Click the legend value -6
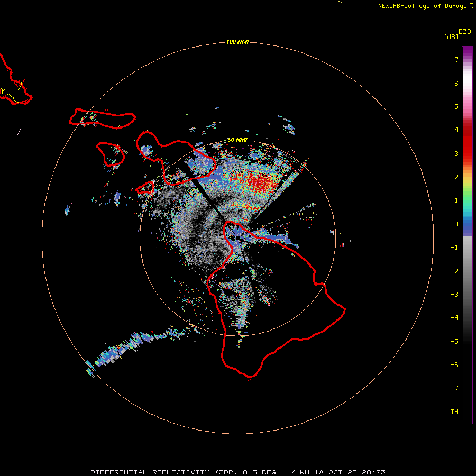This screenshot has height=476, width=476. 454,365
